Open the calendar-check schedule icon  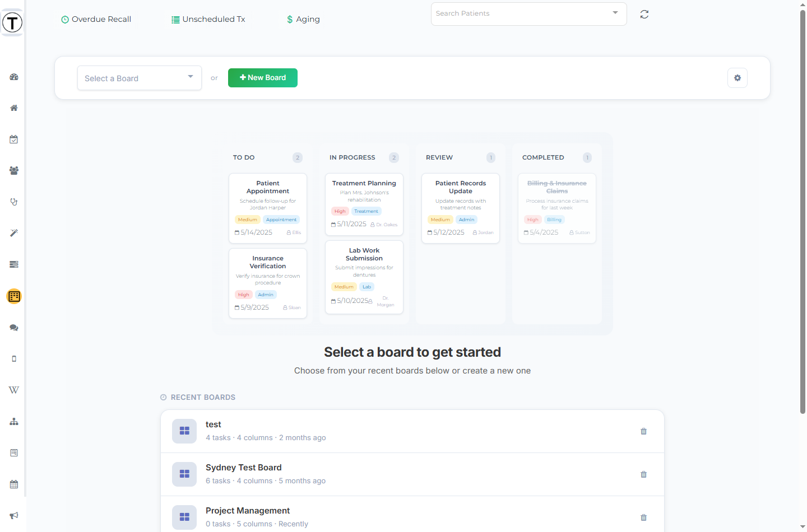pyautogui.click(x=14, y=139)
